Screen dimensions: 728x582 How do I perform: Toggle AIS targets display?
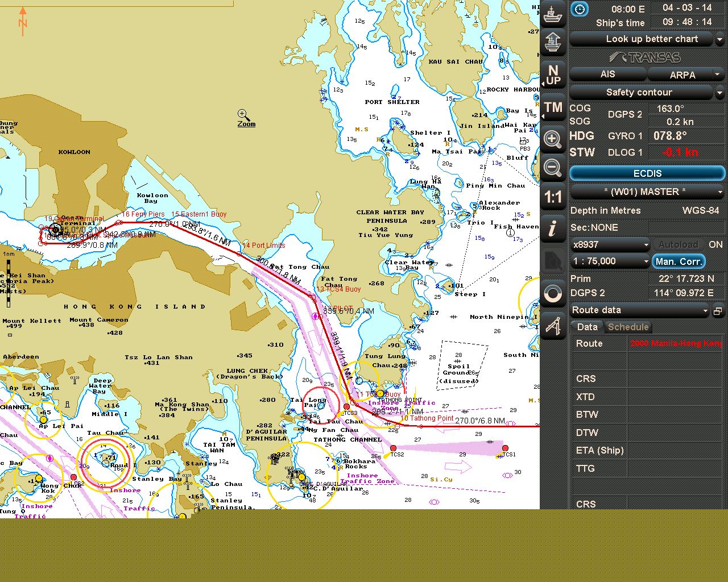[607, 74]
